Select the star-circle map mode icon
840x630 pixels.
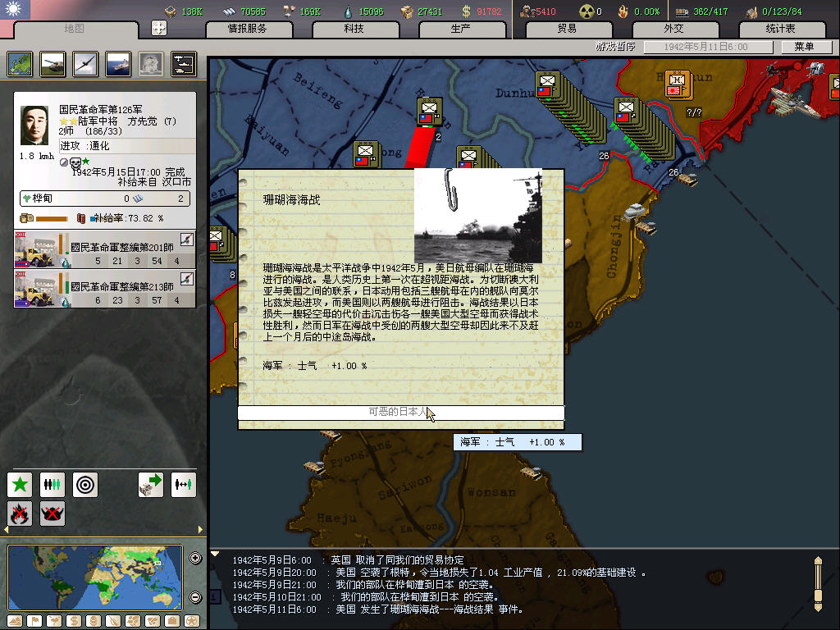coord(191,621)
